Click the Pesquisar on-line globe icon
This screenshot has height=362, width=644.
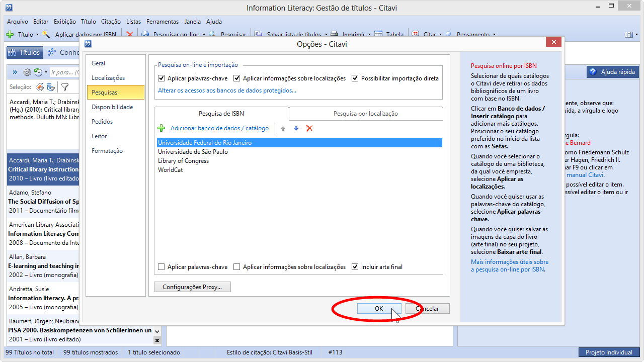pos(145,35)
